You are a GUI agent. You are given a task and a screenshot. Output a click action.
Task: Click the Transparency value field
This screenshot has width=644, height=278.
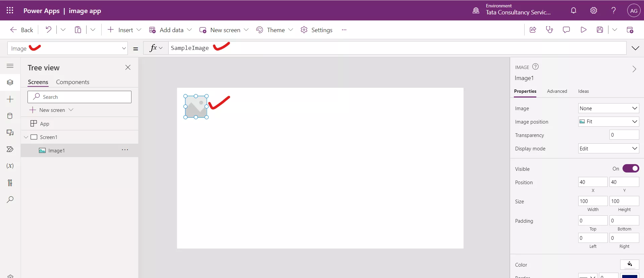[624, 135]
